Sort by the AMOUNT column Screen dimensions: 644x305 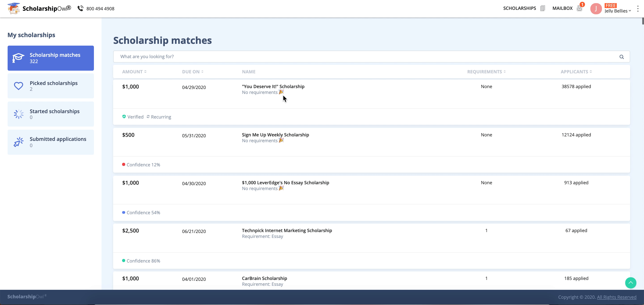coord(134,72)
